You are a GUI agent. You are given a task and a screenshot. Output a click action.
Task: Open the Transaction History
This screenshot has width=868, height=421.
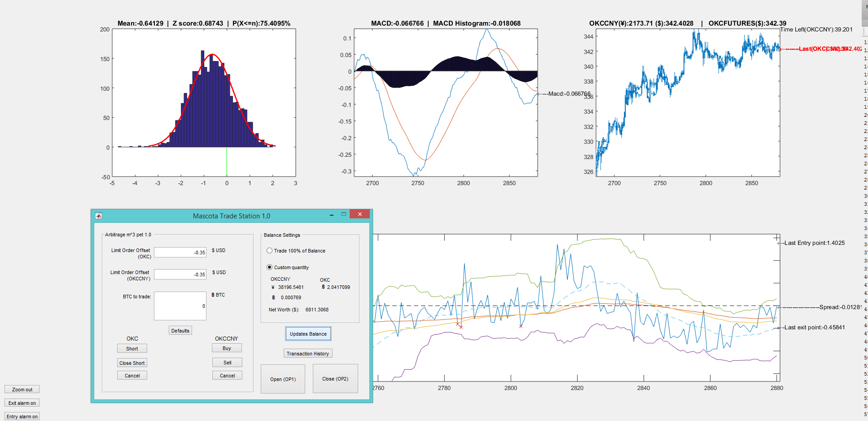tap(308, 353)
